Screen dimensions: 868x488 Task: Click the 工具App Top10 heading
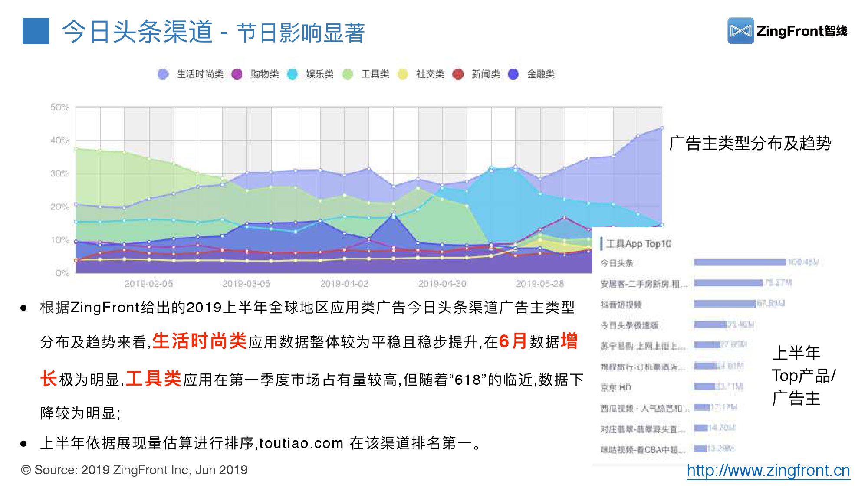[x=639, y=244]
